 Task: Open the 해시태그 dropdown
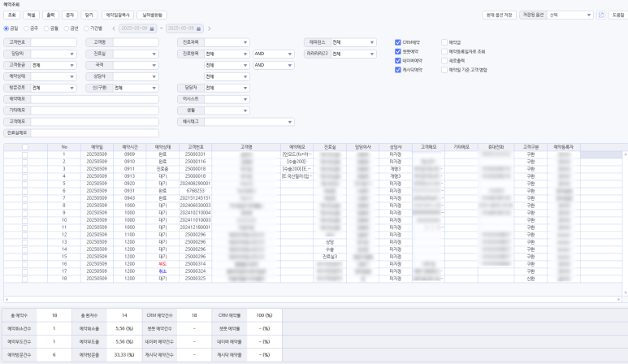point(249,122)
